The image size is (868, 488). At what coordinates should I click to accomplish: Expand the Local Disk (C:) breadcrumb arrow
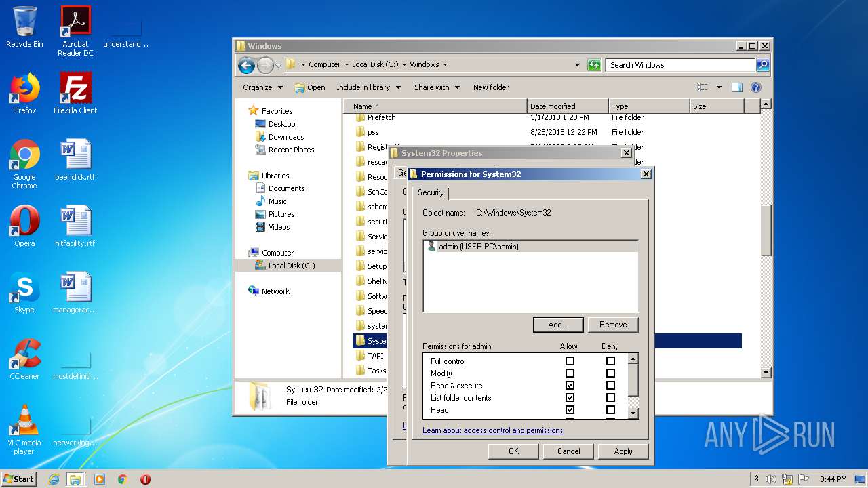tap(404, 65)
